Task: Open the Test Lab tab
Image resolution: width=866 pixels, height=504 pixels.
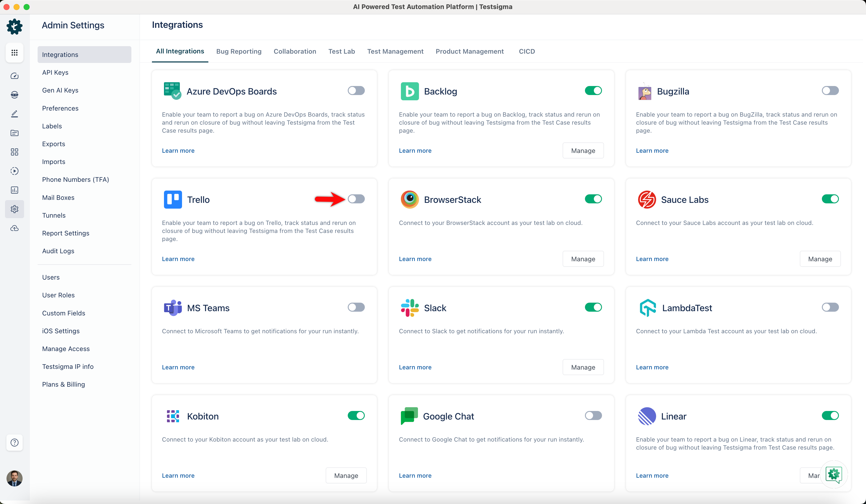Action: tap(341, 51)
